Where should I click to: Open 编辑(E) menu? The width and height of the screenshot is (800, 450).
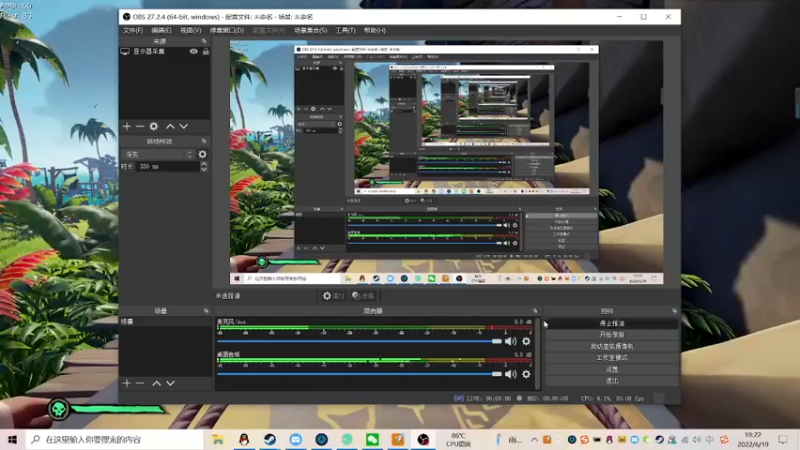pyautogui.click(x=161, y=31)
